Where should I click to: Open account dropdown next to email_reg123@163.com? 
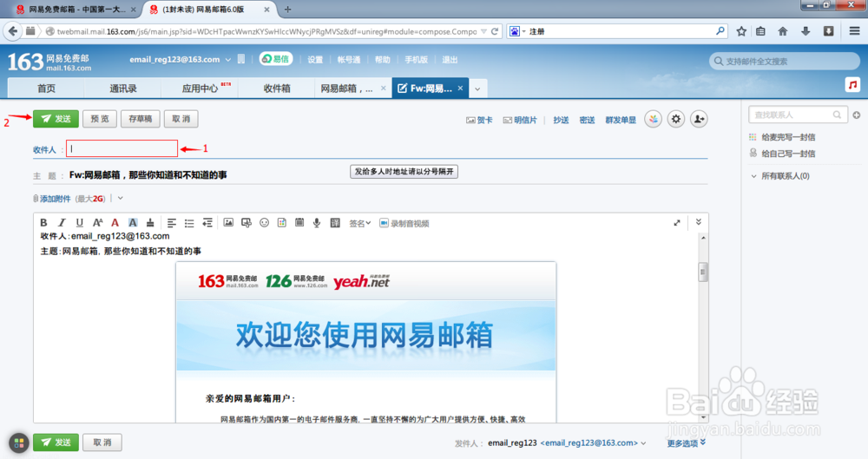(227, 59)
